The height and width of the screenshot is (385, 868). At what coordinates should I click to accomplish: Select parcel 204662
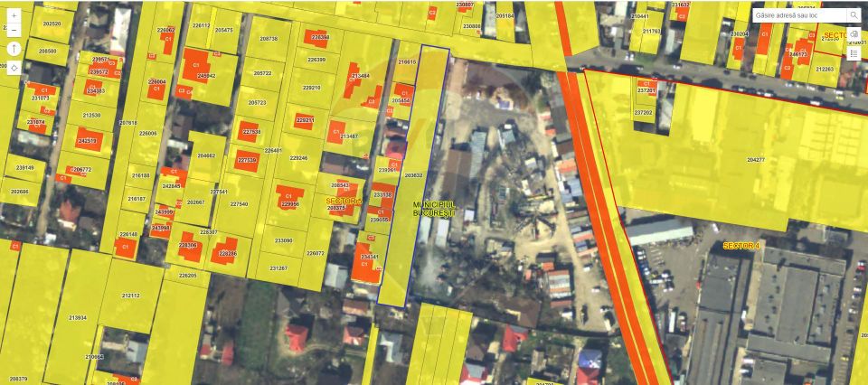206,156
